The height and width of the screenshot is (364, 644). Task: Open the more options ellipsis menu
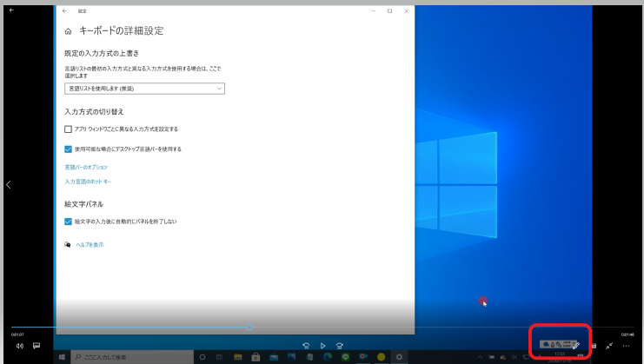[627, 346]
